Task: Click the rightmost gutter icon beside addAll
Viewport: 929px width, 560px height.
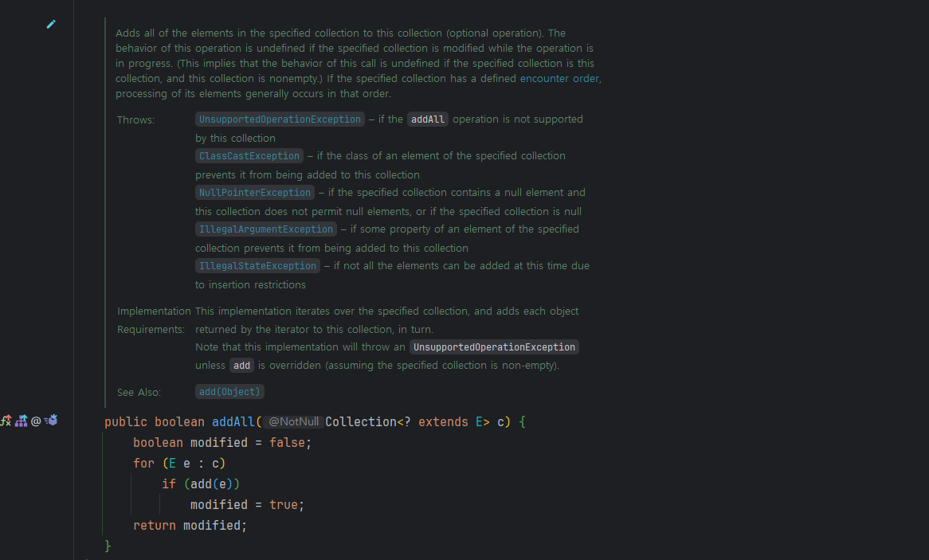Action: point(51,421)
